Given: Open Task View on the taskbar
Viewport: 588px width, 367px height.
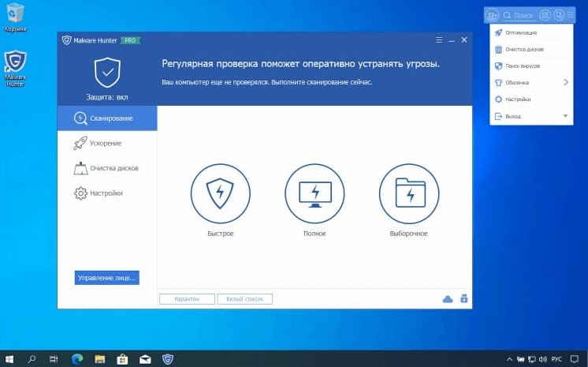Looking at the screenshot, I should click(x=54, y=359).
